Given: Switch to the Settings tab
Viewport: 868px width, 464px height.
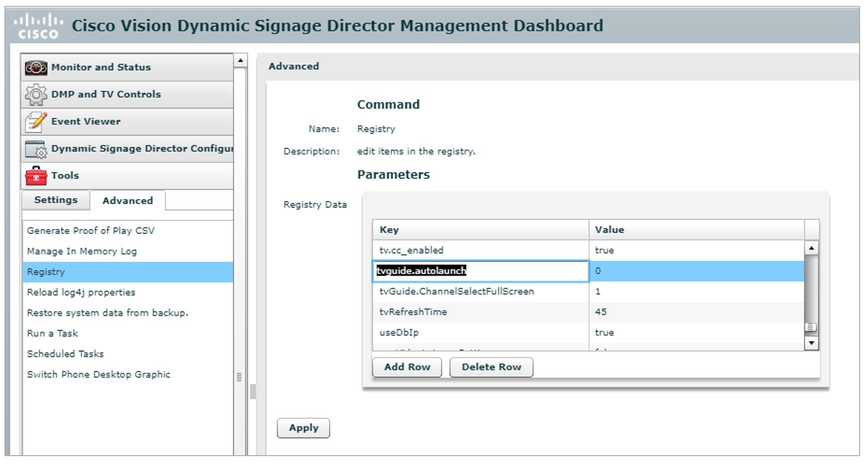Looking at the screenshot, I should [56, 200].
